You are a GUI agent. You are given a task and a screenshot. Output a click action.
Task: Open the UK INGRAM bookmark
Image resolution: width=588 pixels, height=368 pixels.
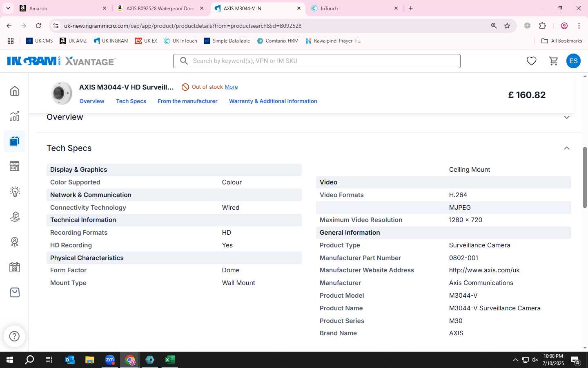pyautogui.click(x=111, y=41)
